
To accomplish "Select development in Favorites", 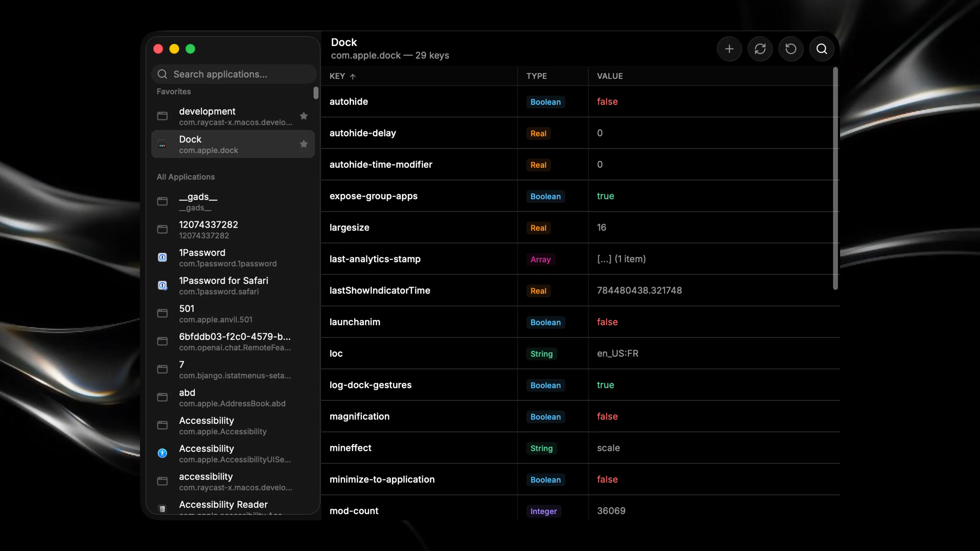I will (x=233, y=116).
